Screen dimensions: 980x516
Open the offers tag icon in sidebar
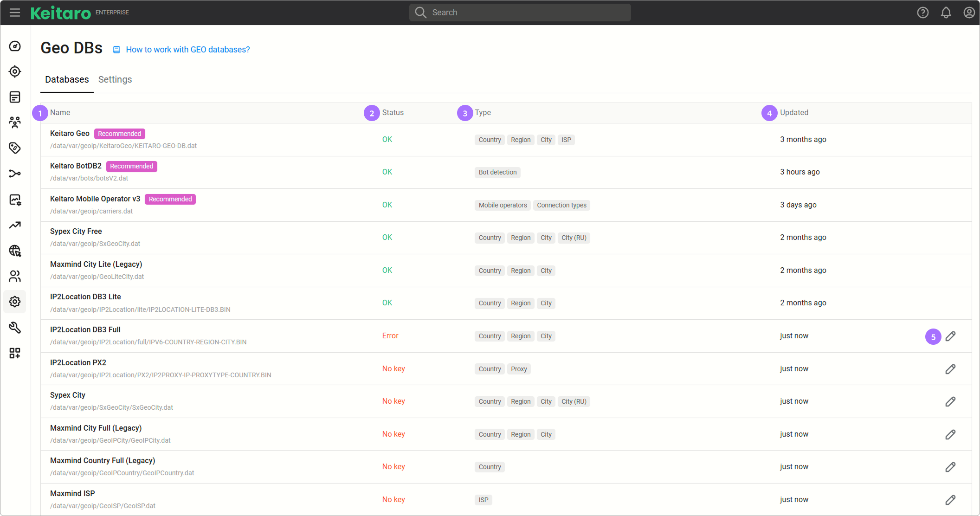pos(15,148)
